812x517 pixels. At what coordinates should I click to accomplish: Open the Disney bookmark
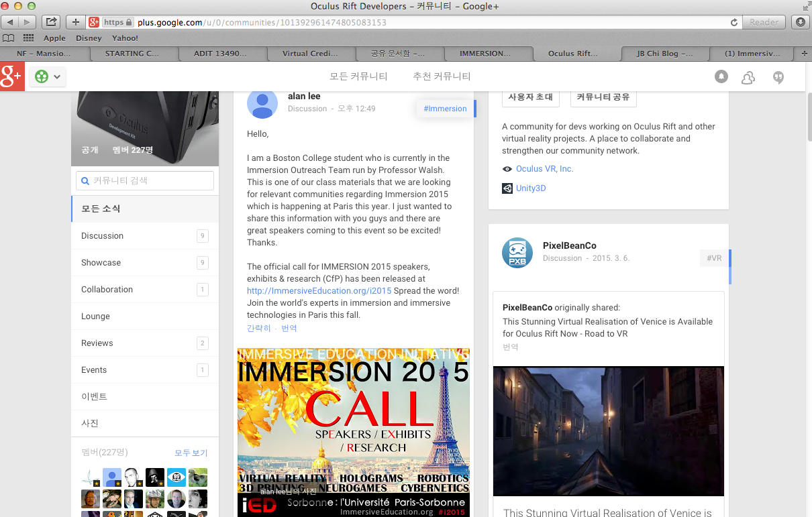[x=89, y=38]
